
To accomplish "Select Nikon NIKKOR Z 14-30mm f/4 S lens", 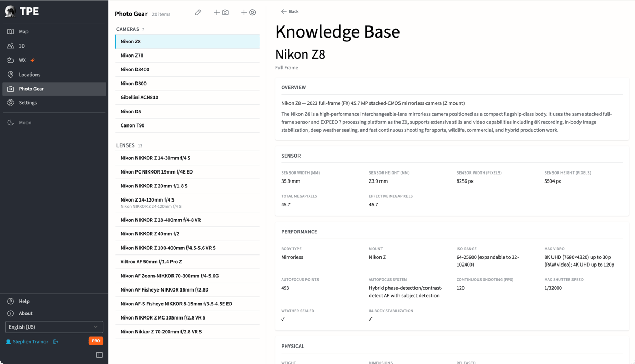I will click(187, 158).
